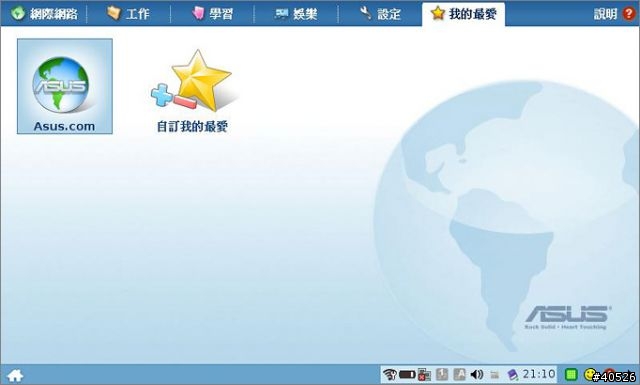640x385 pixels.
Task: Check the battery status tray icon
Action: coord(407,374)
